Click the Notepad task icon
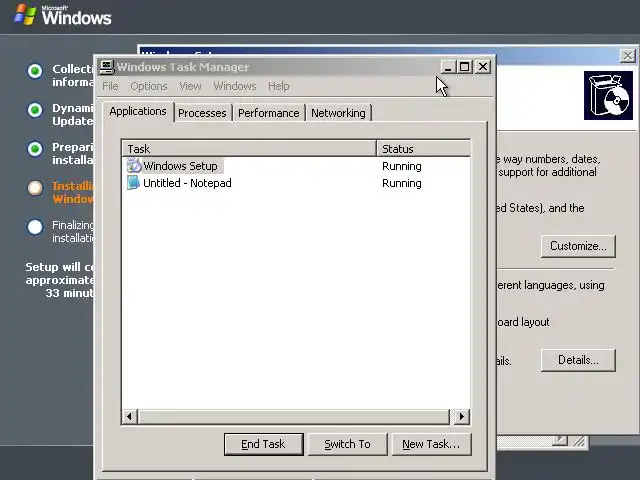The height and width of the screenshot is (480, 640). 133,183
